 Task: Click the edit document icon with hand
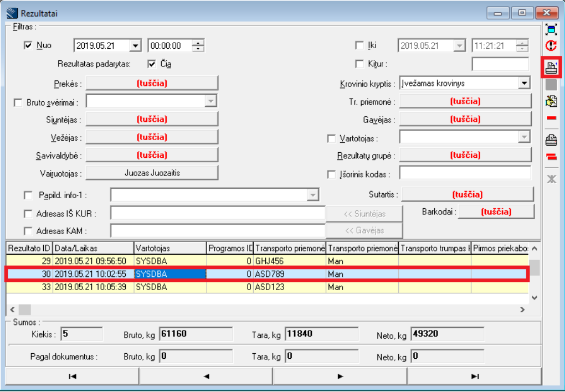coord(551,101)
